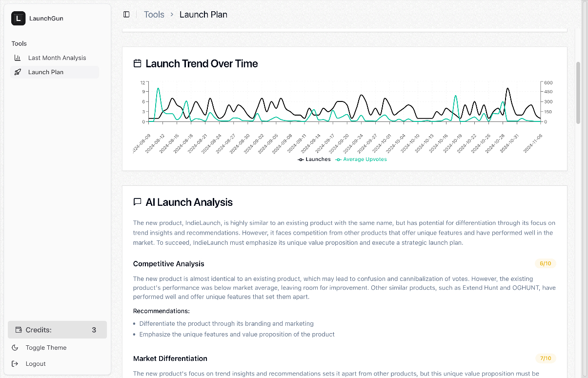Click the LaunchGun brand name
This screenshot has height=378, width=588.
46,19
